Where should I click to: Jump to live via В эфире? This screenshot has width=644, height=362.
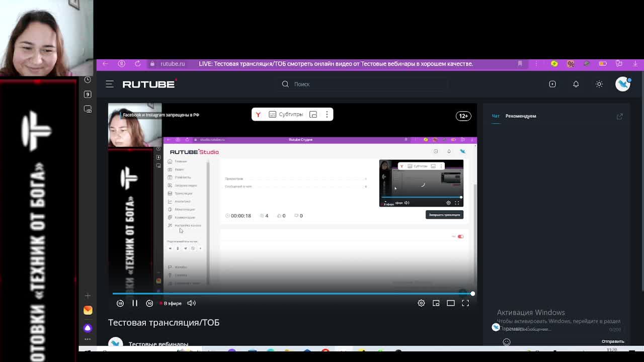click(171, 303)
